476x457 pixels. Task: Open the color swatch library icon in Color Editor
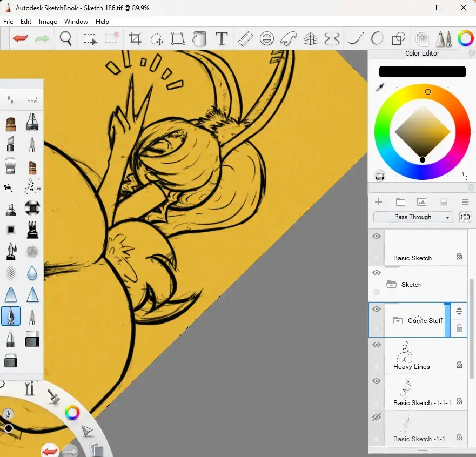(x=380, y=176)
